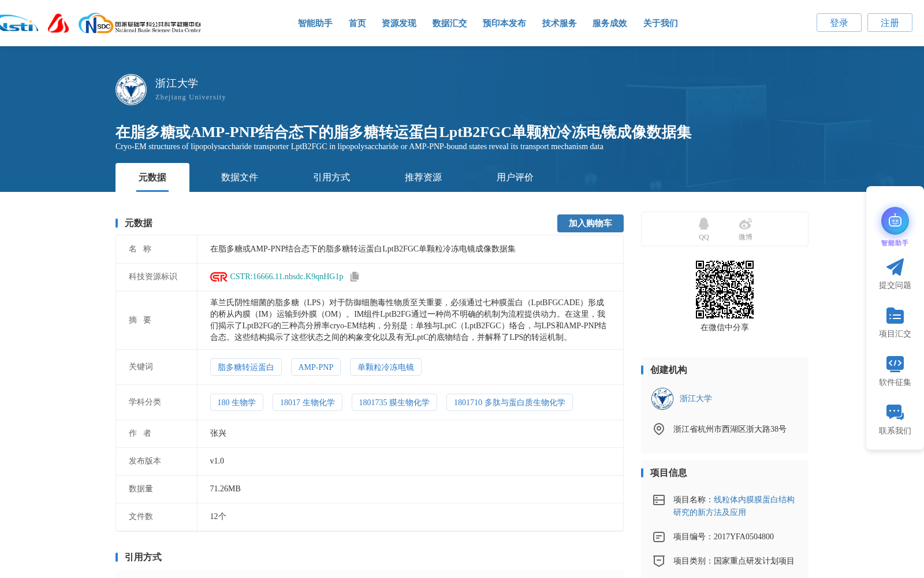
Task: Open 服务成效 navigation item
Action: [x=610, y=23]
